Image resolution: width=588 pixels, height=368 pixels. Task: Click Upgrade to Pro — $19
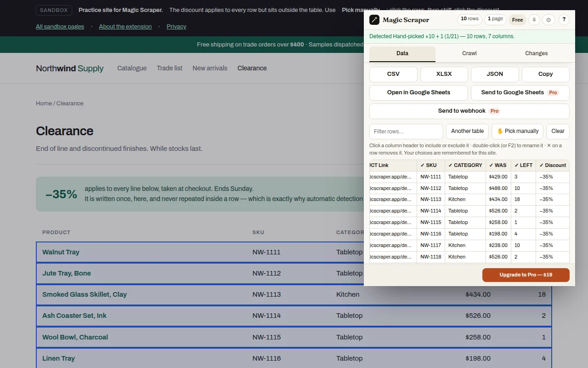point(526,275)
